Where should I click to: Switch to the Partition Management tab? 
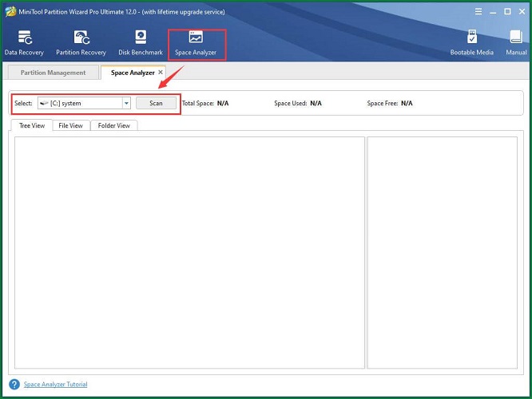tap(54, 73)
